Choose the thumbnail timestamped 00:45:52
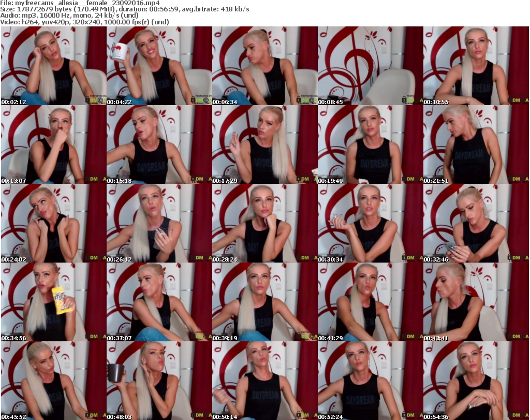Image resolution: width=530 pixels, height=420 pixels. (x=54, y=381)
